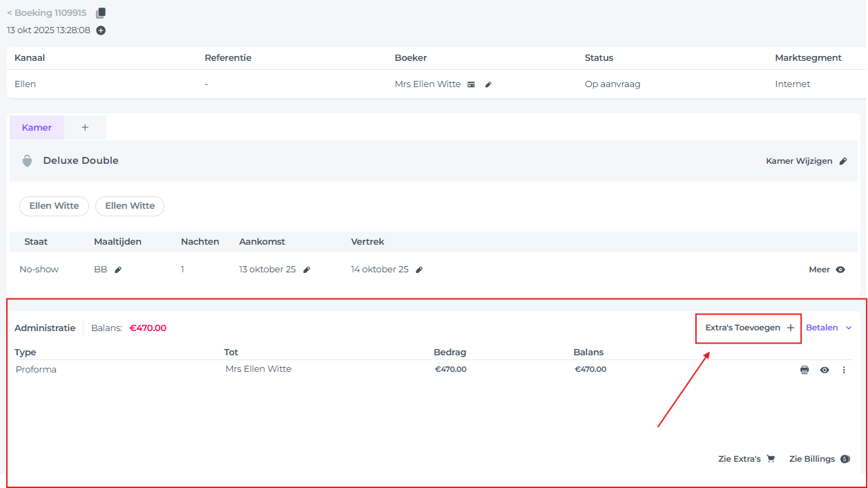Open booker card icon beside Mrs Ellen Witte
Viewport: 868px width, 488px height.
(x=471, y=84)
